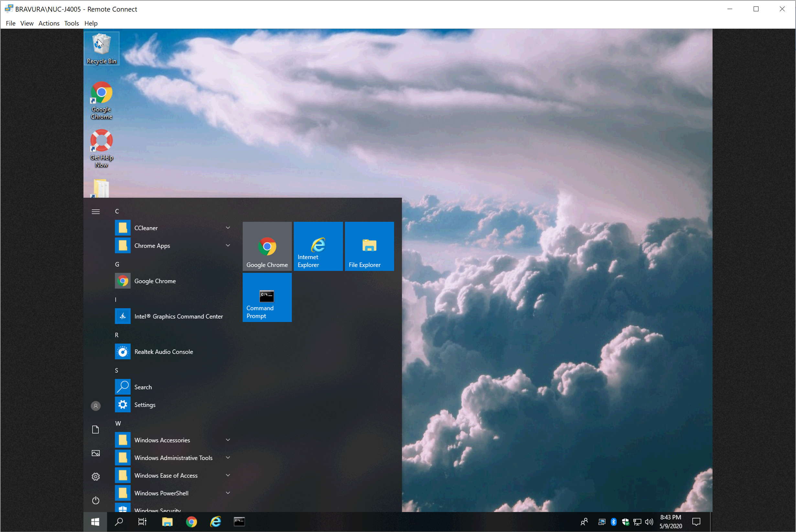Click the Windows Start button
This screenshot has height=532, width=796.
point(95,522)
